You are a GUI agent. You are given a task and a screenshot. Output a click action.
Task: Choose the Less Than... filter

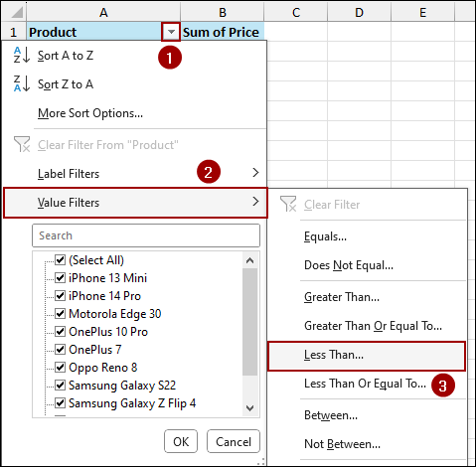tap(367, 356)
